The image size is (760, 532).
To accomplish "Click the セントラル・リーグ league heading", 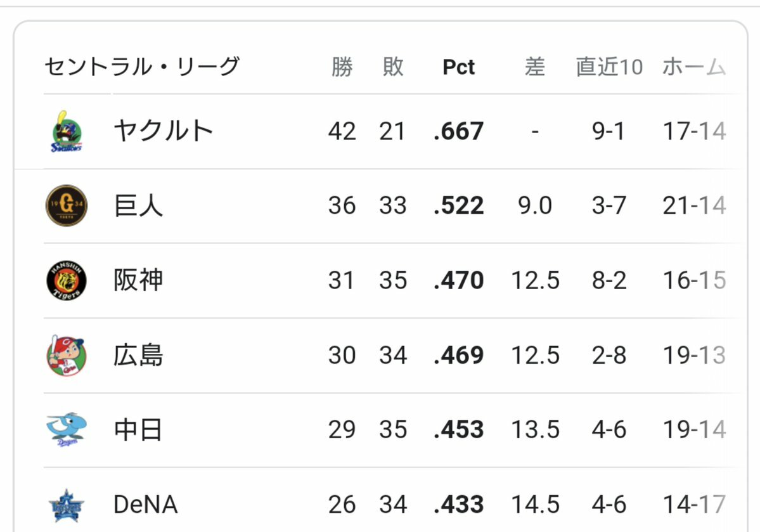I will point(142,67).
